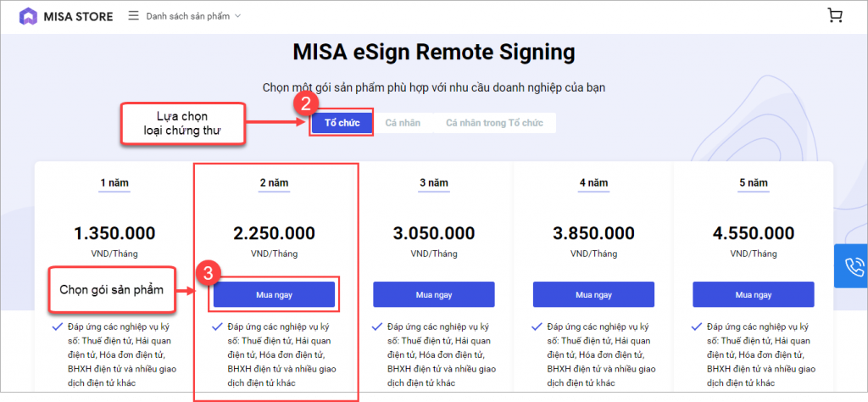The height and width of the screenshot is (402, 868).
Task: Switch to Cá nhân trong Tổ chức tab
Action: [x=494, y=123]
